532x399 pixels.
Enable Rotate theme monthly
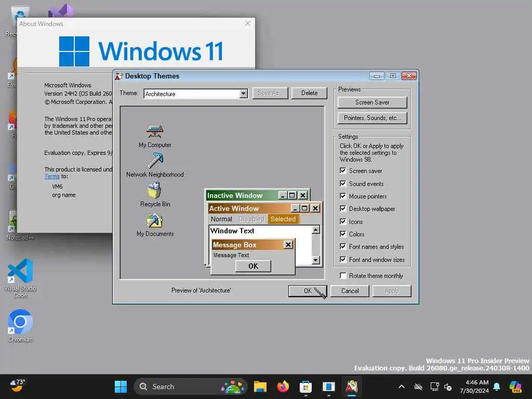pyautogui.click(x=343, y=275)
